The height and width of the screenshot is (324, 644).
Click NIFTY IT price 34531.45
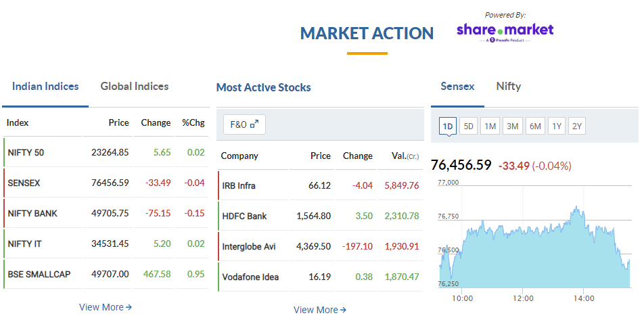110,244
